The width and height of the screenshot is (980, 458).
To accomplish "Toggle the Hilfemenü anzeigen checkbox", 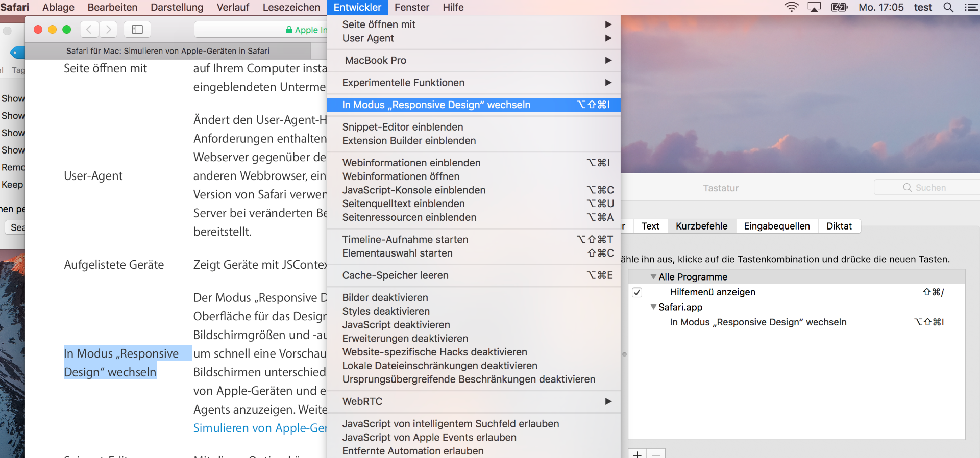I will tap(637, 292).
